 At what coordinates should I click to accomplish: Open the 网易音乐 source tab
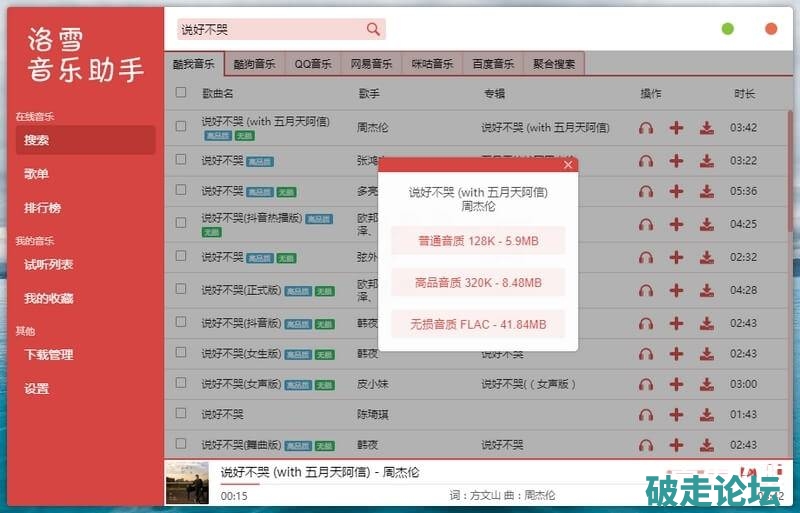(x=372, y=64)
